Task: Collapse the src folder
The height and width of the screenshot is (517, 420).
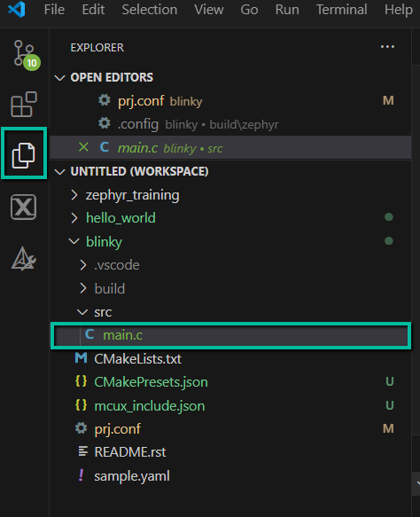Action: [x=82, y=311]
